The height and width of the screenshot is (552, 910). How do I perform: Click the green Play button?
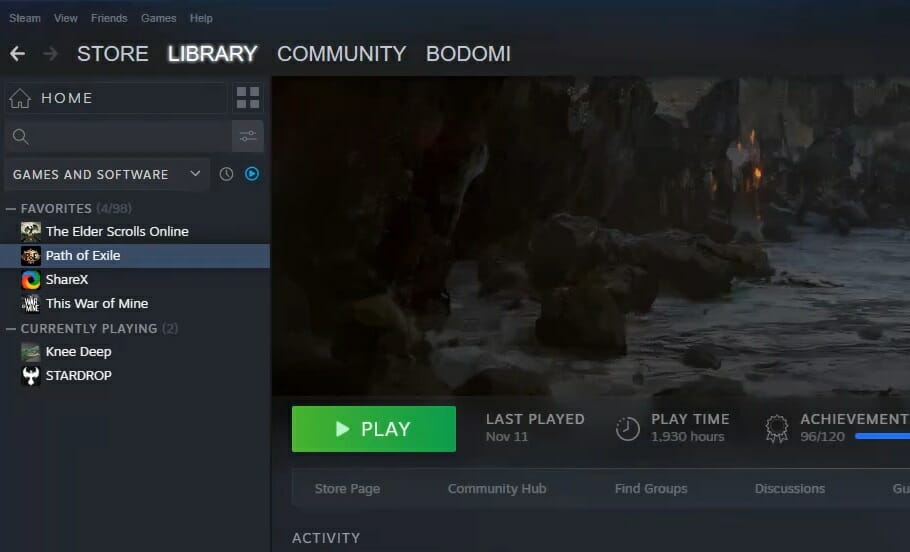[x=374, y=429]
